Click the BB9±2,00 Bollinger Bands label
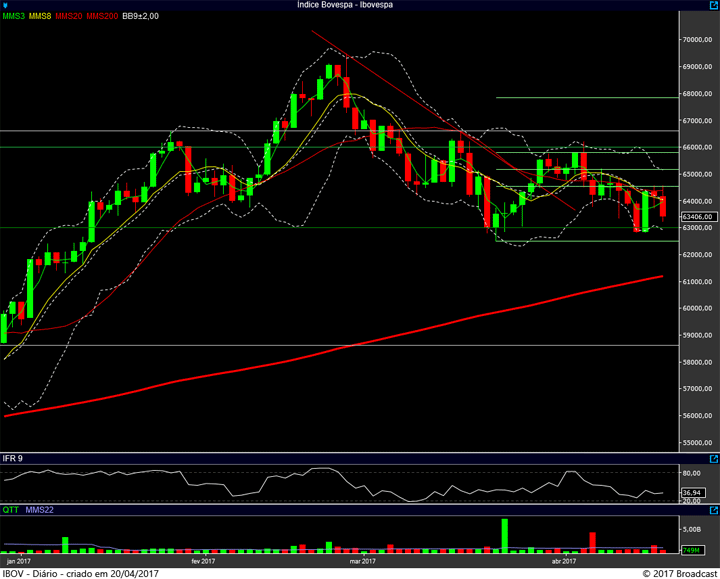This screenshot has height=579, width=720. (140, 16)
